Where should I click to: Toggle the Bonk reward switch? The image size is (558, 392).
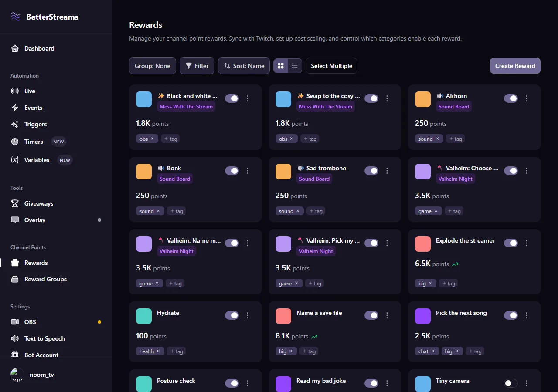click(232, 171)
